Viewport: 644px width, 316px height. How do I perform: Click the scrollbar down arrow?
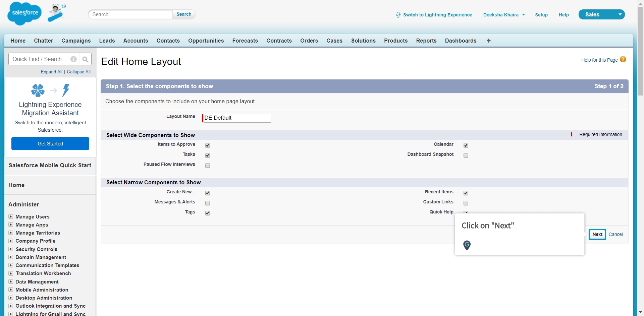pyautogui.click(x=640, y=312)
